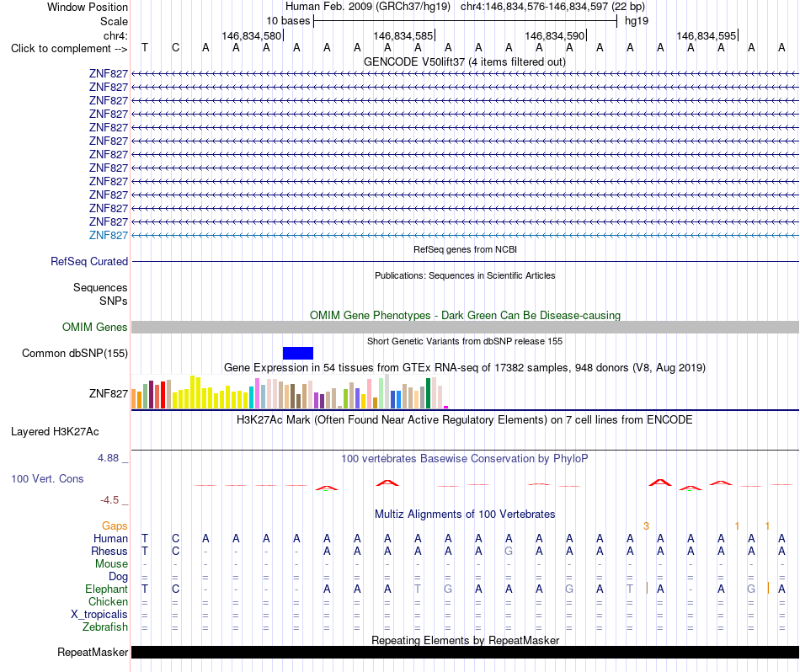Select the Elephant species label
Screen dimensions: 800x672
coord(106,589)
